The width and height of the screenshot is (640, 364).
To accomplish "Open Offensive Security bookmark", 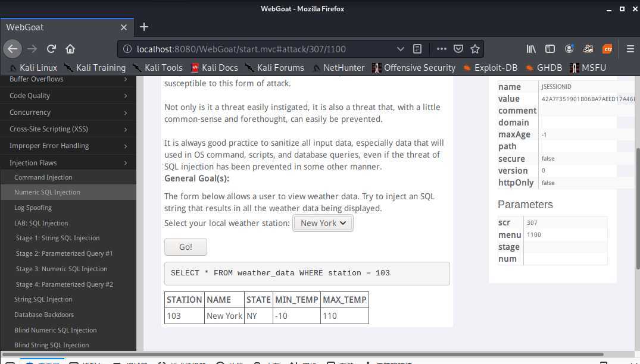I will click(x=414, y=68).
